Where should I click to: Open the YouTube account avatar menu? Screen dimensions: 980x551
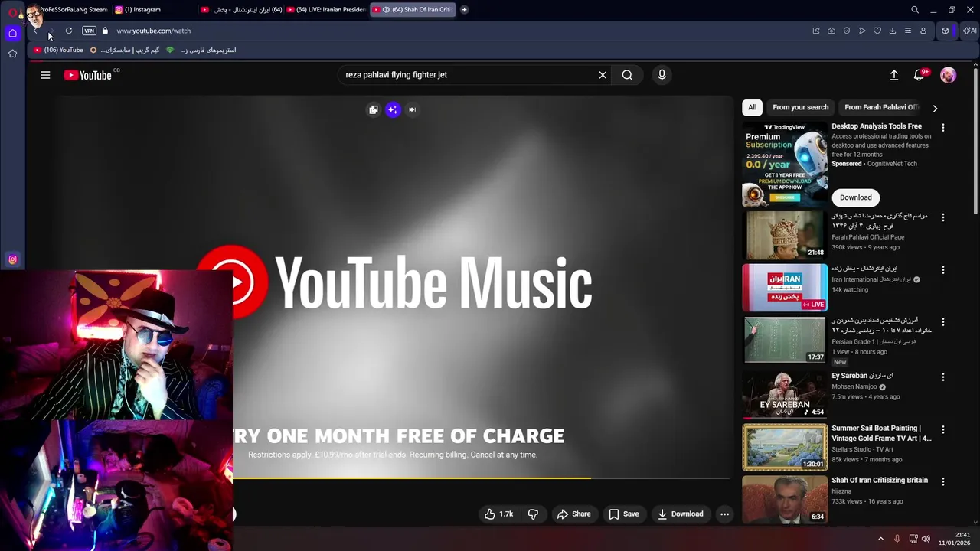[x=948, y=75]
